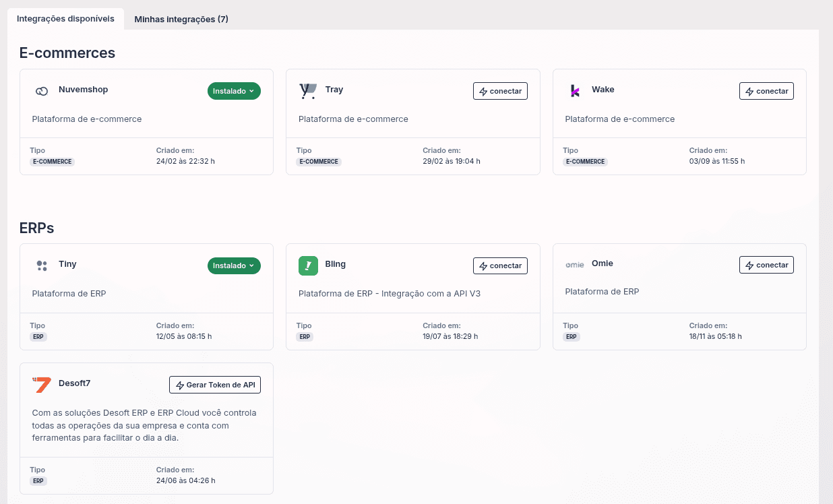Viewport: 833px width, 504px height.
Task: Click the date 12/05 às 08:15 h
Action: pos(184,336)
